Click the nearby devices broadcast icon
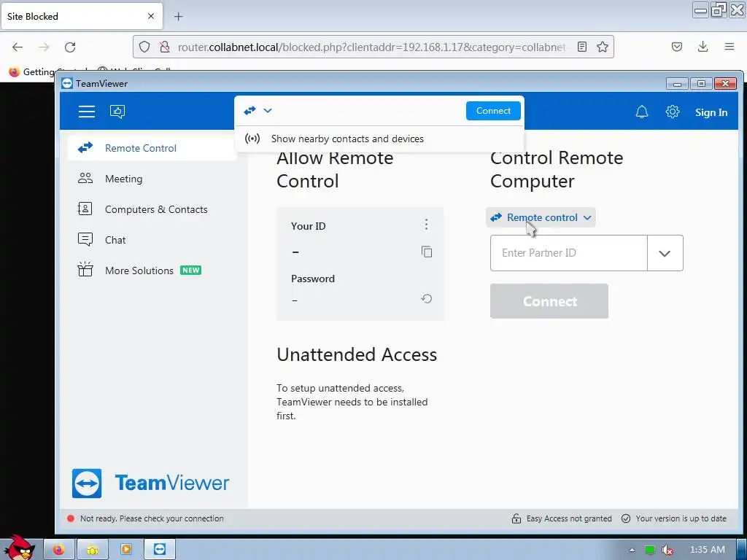747x560 pixels. tap(252, 139)
